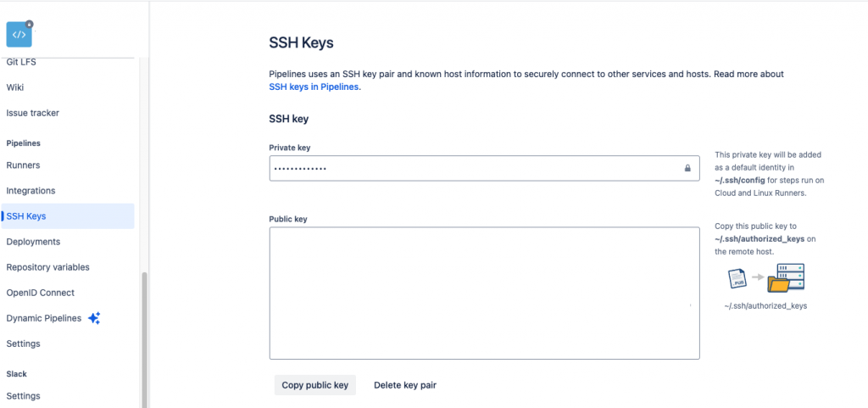The width and height of the screenshot is (868, 408).
Task: Click inside the Public key text area
Action: click(x=484, y=293)
